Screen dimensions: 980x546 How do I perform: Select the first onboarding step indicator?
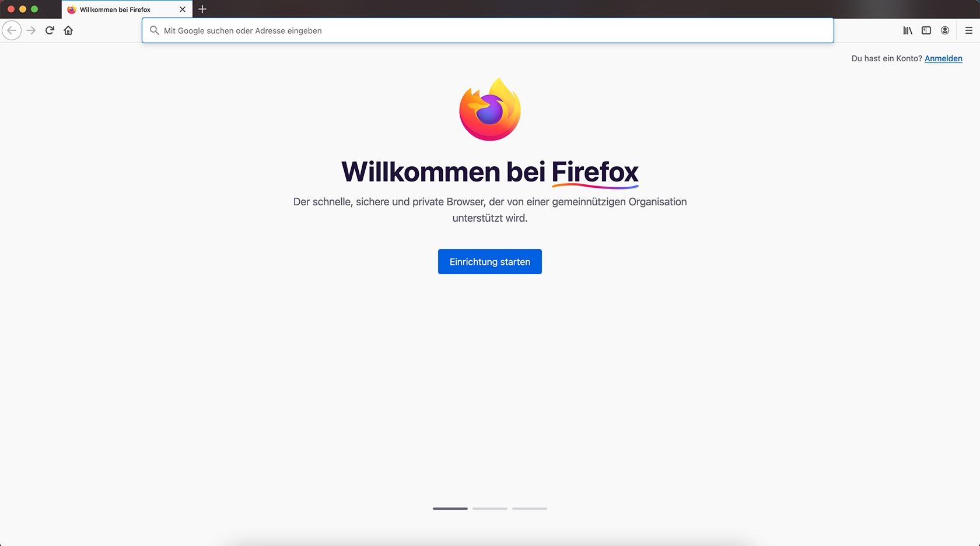pyautogui.click(x=450, y=509)
